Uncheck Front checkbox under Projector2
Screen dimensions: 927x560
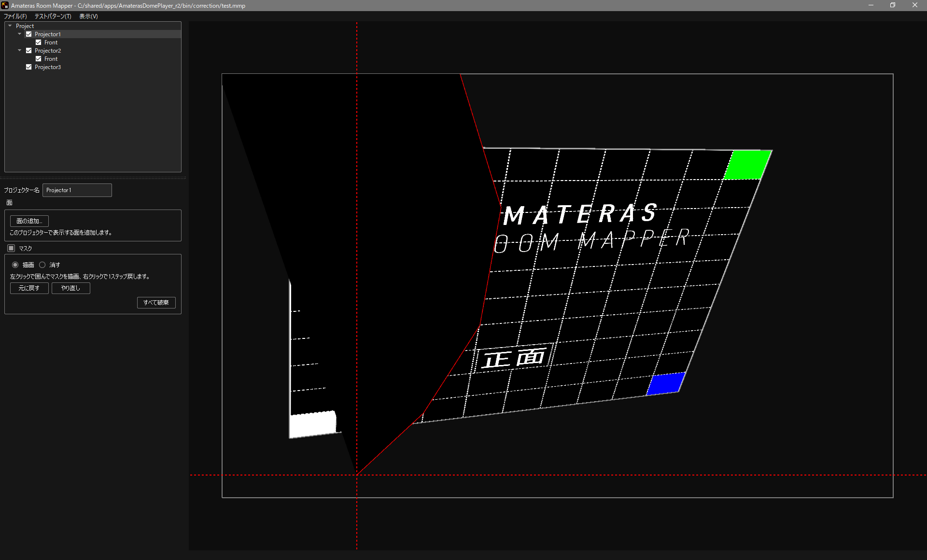click(x=39, y=59)
